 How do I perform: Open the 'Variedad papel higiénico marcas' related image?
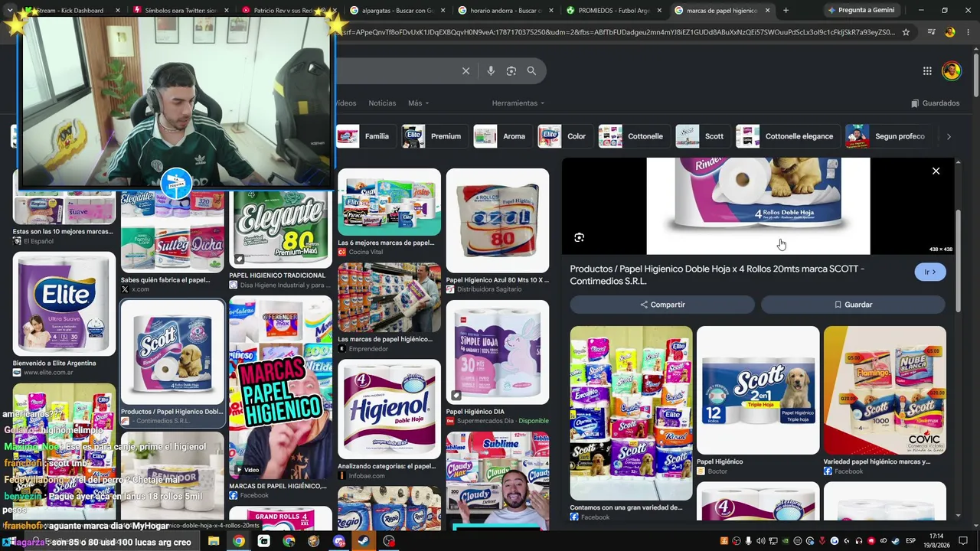point(885,390)
